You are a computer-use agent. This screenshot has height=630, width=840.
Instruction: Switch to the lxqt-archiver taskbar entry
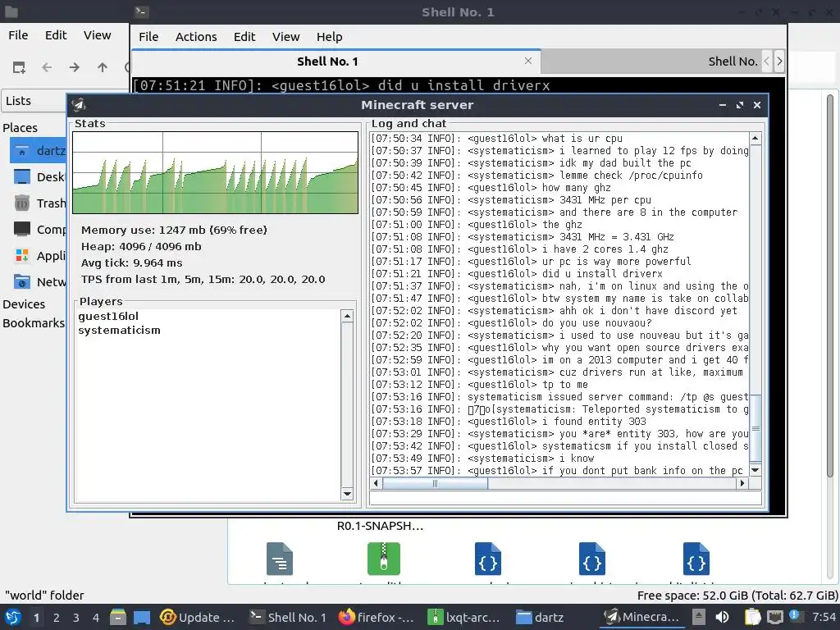tap(464, 617)
